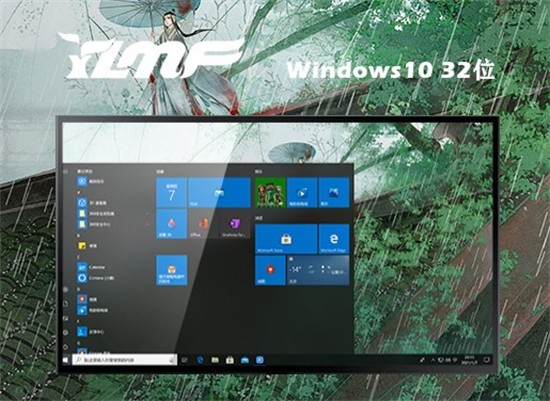Image resolution: width=550 pixels, height=401 pixels.
Task: Open the taskbar clock and date
Action: pyautogui.click(x=469, y=360)
